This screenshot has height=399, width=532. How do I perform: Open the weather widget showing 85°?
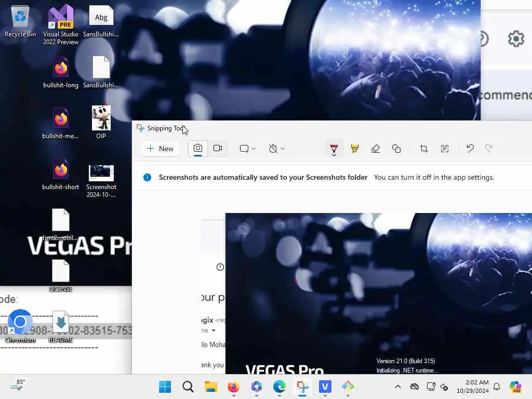pyautogui.click(x=17, y=385)
